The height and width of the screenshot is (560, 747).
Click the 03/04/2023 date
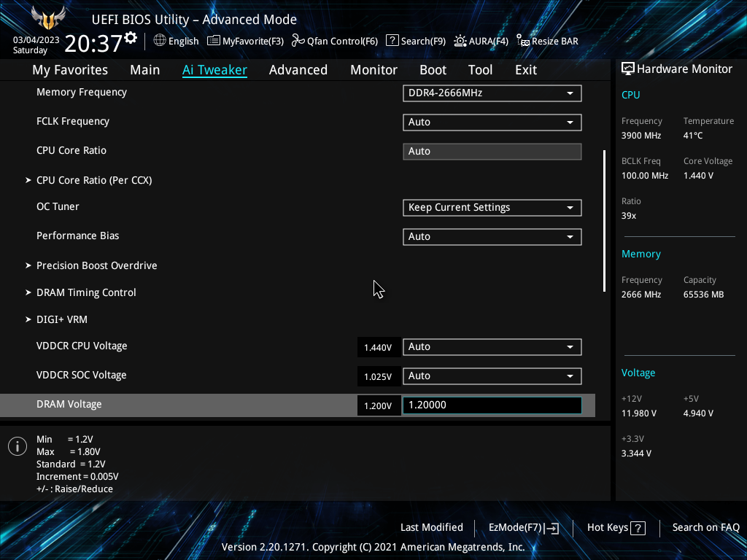[x=36, y=40]
